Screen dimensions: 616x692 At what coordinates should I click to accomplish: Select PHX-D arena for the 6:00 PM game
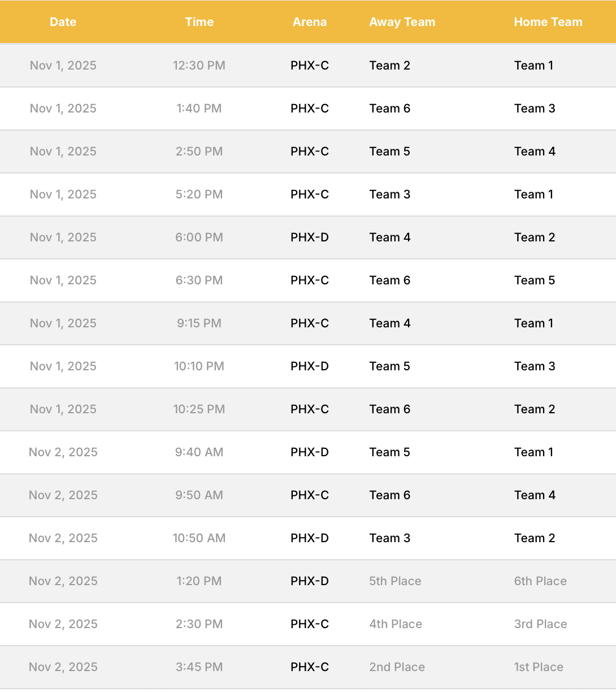pyautogui.click(x=309, y=237)
